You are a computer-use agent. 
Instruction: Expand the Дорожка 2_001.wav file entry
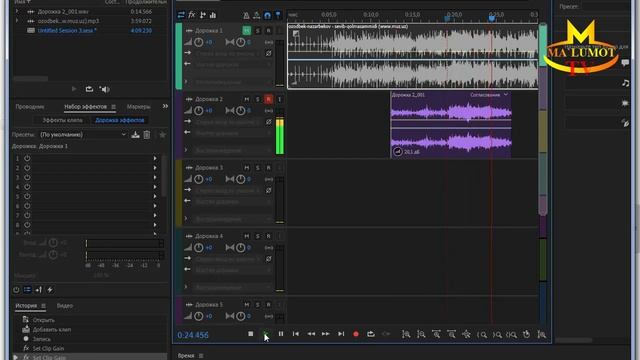pos(17,11)
